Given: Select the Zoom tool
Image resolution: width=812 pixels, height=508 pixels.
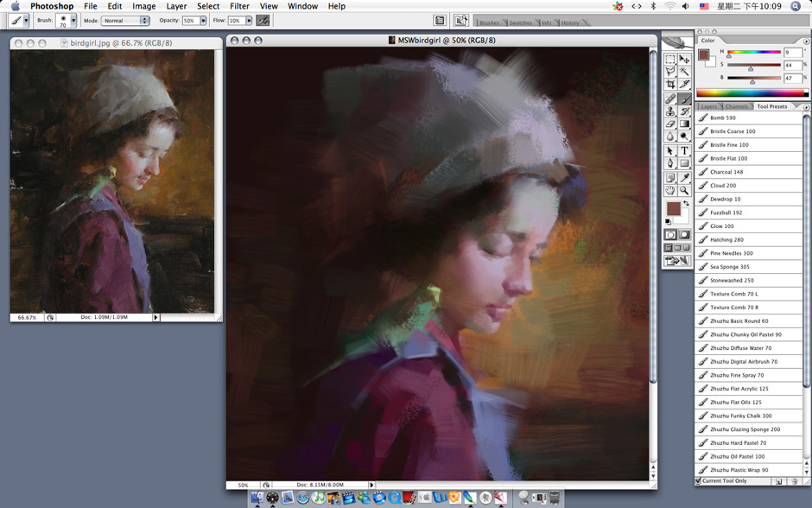Looking at the screenshot, I should point(684,190).
